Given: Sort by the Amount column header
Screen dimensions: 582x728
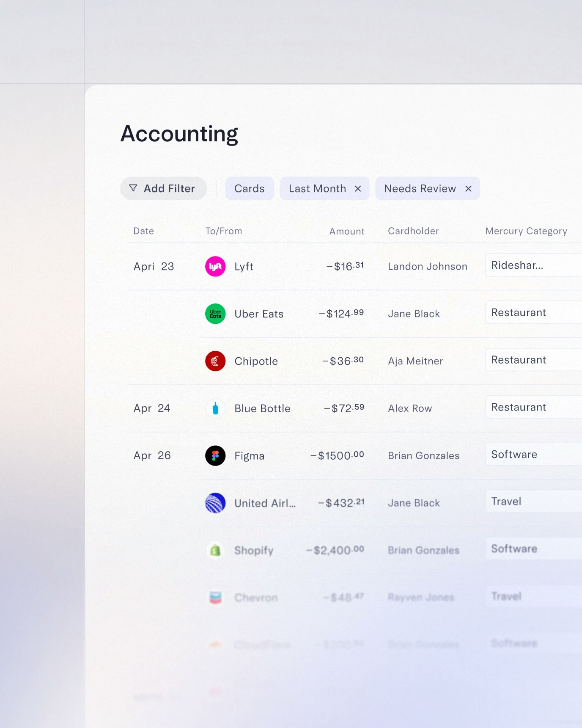Looking at the screenshot, I should pyautogui.click(x=347, y=231).
